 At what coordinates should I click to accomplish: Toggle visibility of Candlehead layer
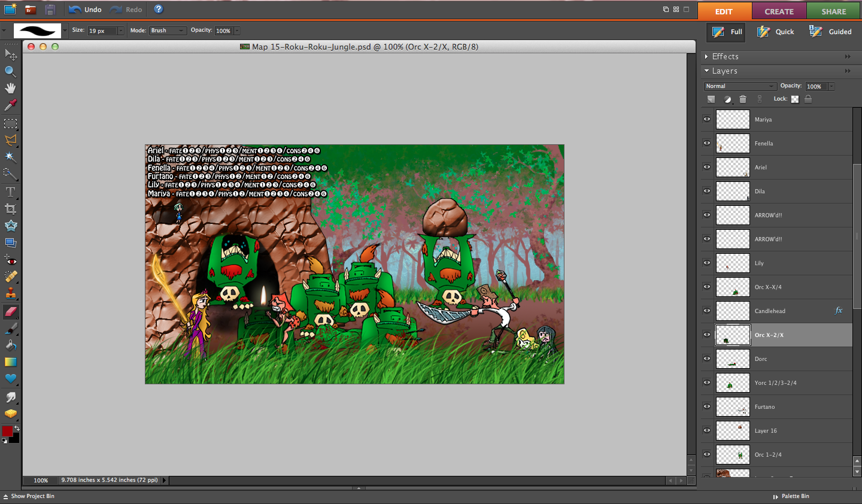707,311
